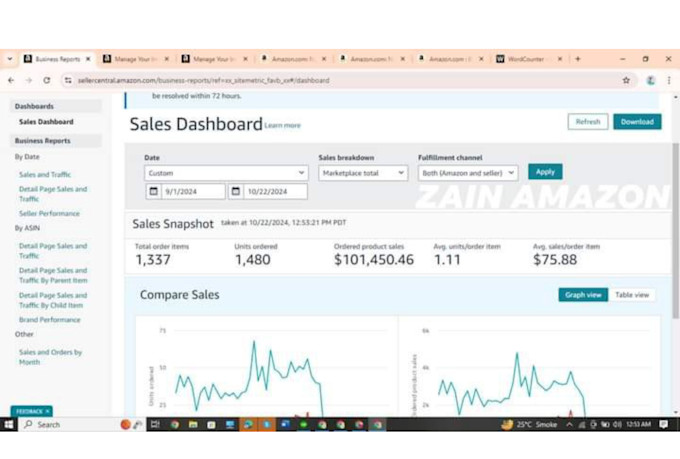
Task: Click Ordered product sales value $101,450.46
Action: click(x=374, y=260)
